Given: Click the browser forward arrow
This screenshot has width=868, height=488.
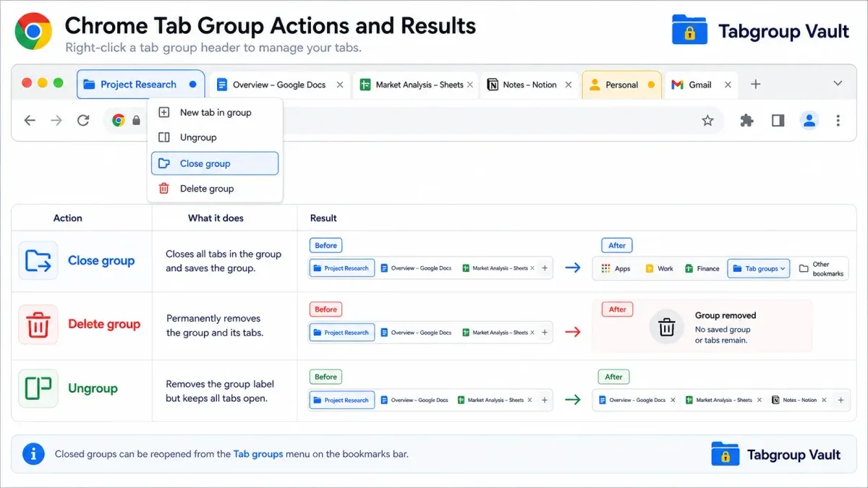Looking at the screenshot, I should click(x=56, y=121).
